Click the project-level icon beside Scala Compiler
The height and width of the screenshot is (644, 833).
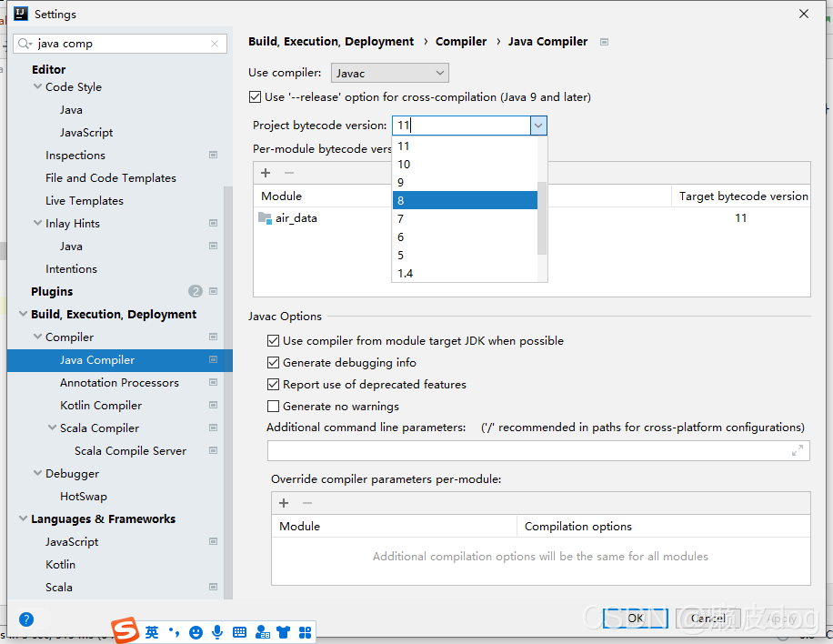pyautogui.click(x=213, y=428)
